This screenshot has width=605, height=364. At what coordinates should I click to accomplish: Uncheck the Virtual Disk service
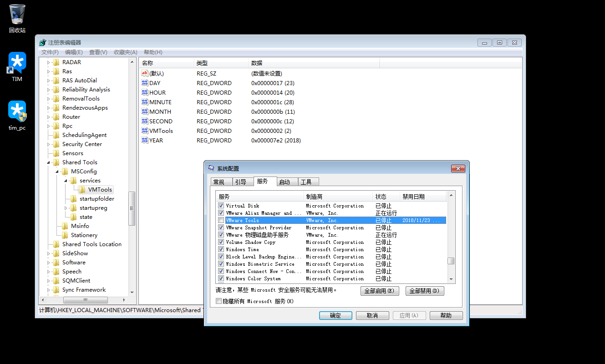point(221,205)
